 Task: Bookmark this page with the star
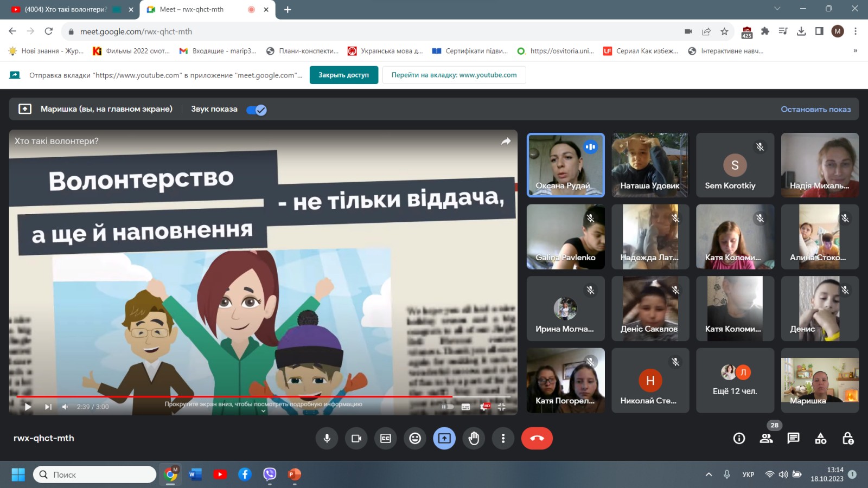724,31
